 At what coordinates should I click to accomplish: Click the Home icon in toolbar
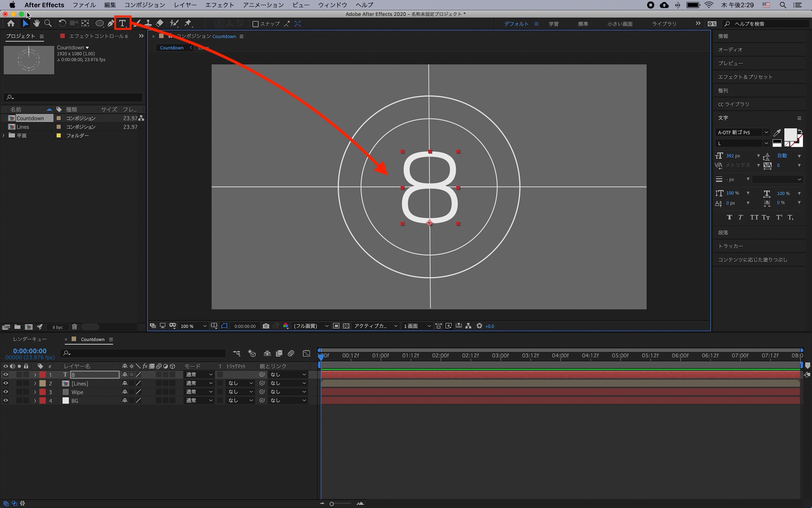11,24
